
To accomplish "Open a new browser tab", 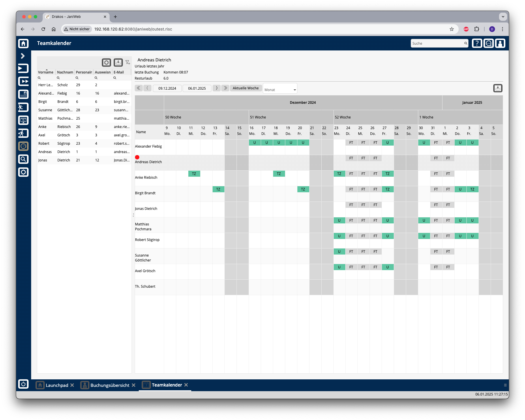I will [115, 17].
